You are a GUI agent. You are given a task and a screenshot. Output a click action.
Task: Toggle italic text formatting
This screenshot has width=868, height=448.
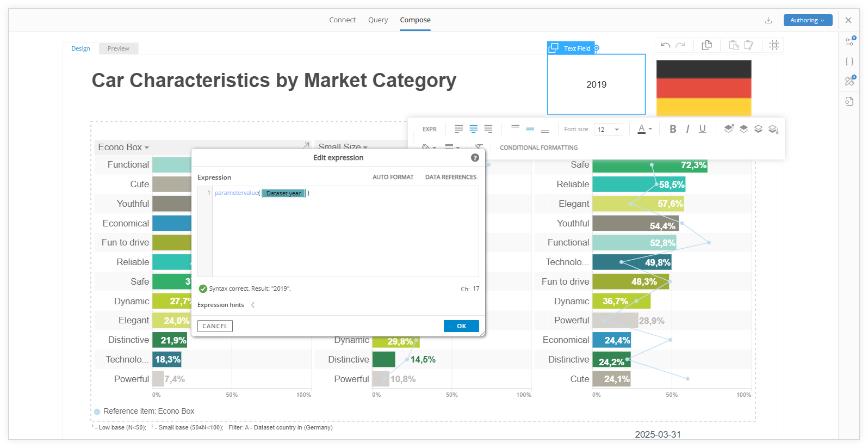(x=687, y=129)
